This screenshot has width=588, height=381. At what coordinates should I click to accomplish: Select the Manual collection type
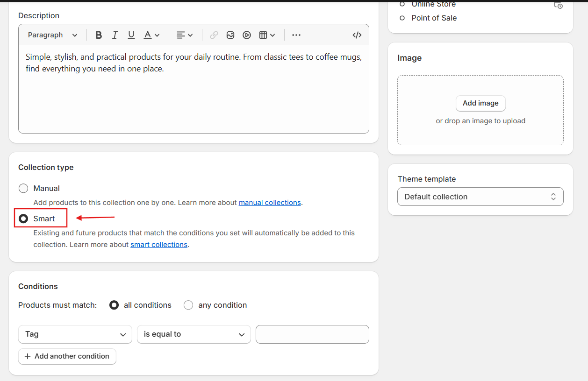[x=23, y=189]
